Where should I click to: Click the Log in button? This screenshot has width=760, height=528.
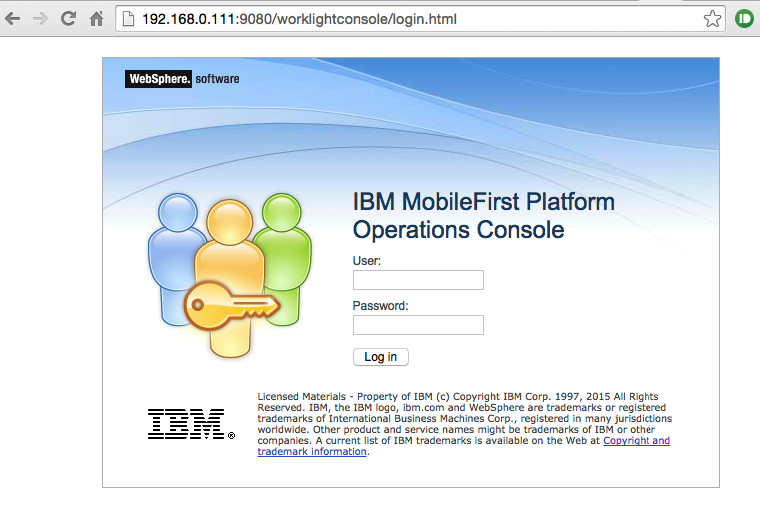(380, 357)
